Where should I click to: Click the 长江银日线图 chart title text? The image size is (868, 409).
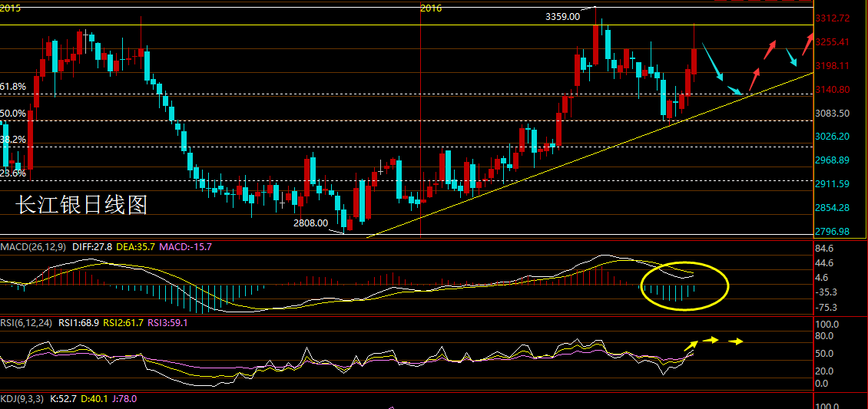click(81, 206)
